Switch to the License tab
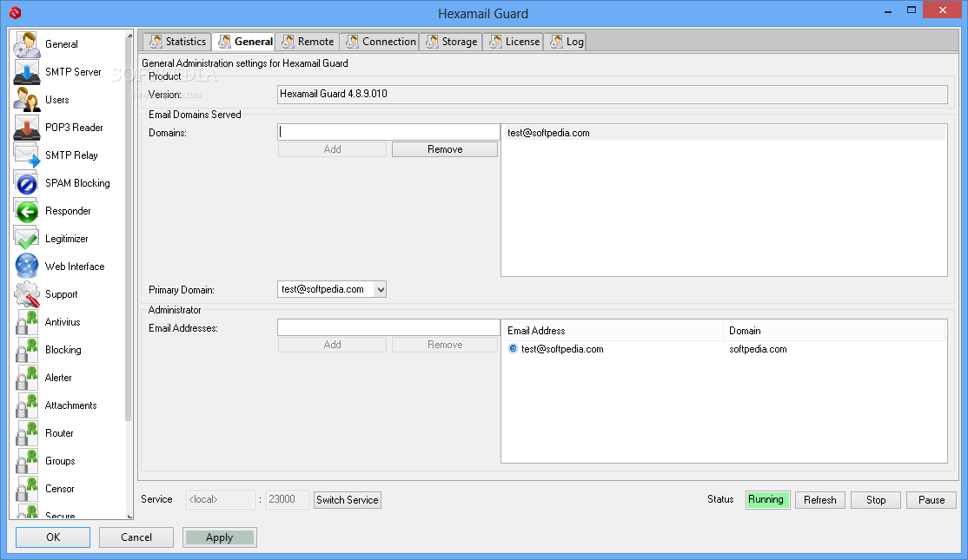 point(514,42)
